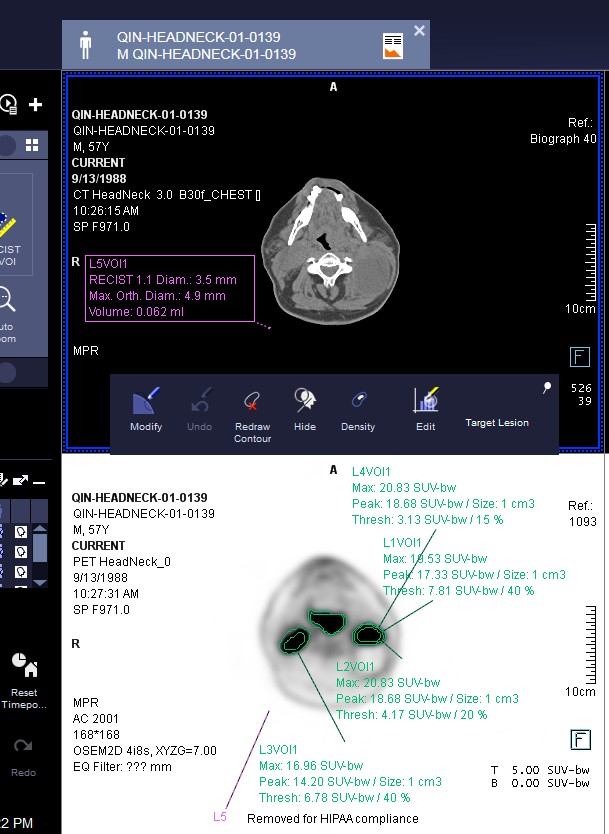Click the greyed Undo icon in lesion toolbar
Viewport: 609px width, 834px height.
(x=199, y=410)
